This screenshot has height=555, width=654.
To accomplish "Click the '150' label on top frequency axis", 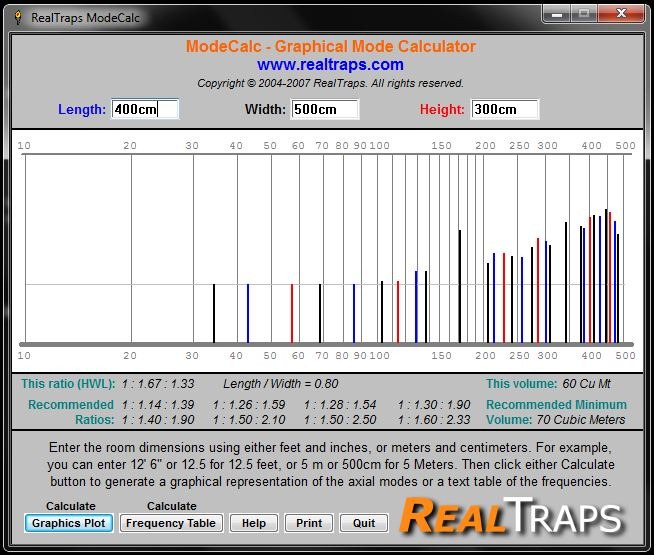I will (441, 146).
